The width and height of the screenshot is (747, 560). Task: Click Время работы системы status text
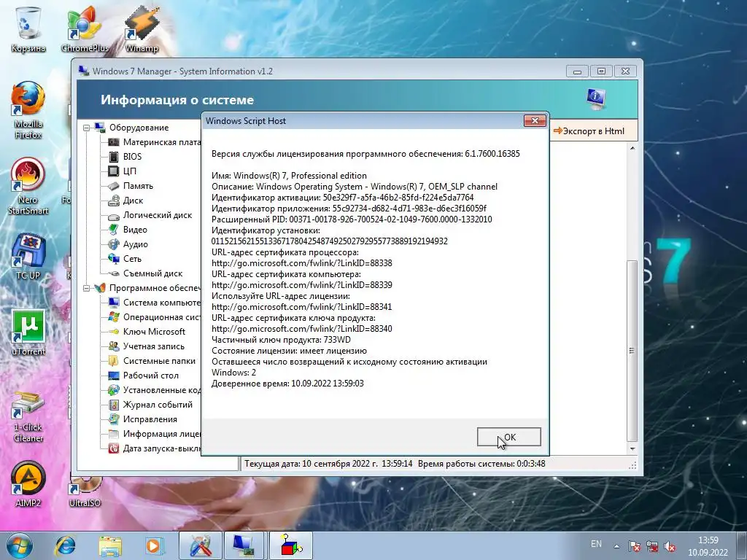click(x=481, y=463)
